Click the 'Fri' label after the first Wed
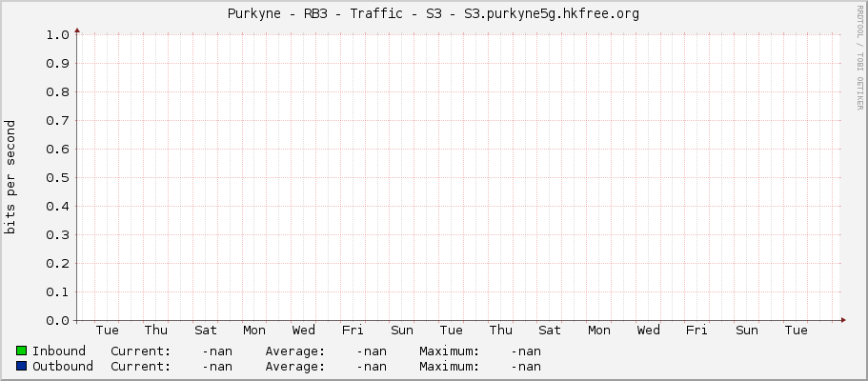 coord(353,331)
